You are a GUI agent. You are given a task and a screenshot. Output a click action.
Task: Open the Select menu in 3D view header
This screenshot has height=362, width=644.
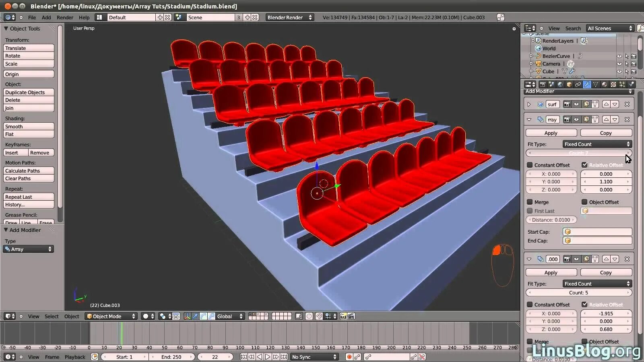[52, 316]
